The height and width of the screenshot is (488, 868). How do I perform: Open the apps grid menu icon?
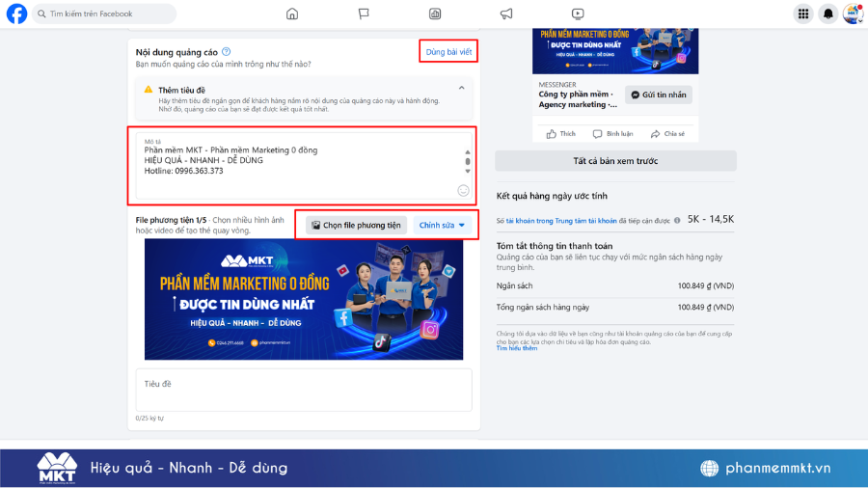click(x=803, y=14)
